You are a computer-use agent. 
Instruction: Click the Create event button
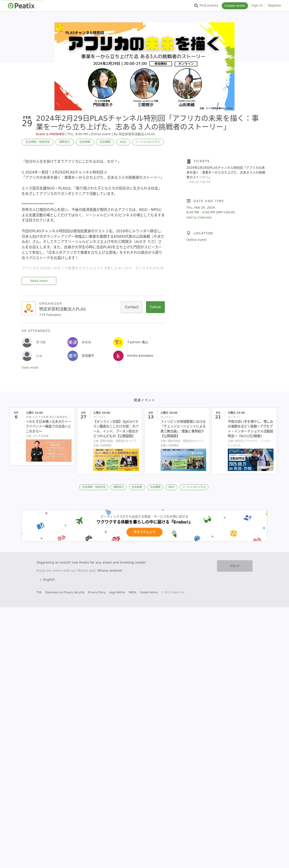(x=235, y=6)
